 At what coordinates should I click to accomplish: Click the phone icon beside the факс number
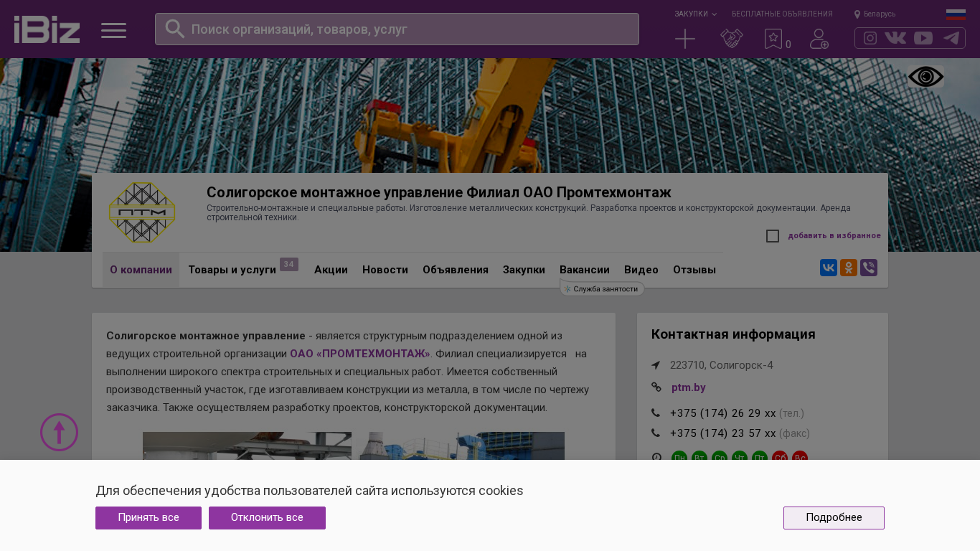[x=656, y=433]
